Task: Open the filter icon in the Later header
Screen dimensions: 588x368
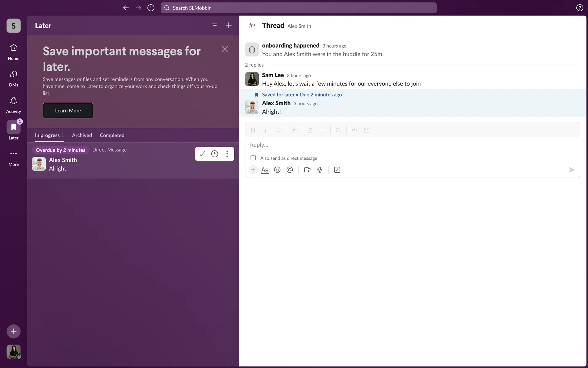Action: [x=214, y=25]
